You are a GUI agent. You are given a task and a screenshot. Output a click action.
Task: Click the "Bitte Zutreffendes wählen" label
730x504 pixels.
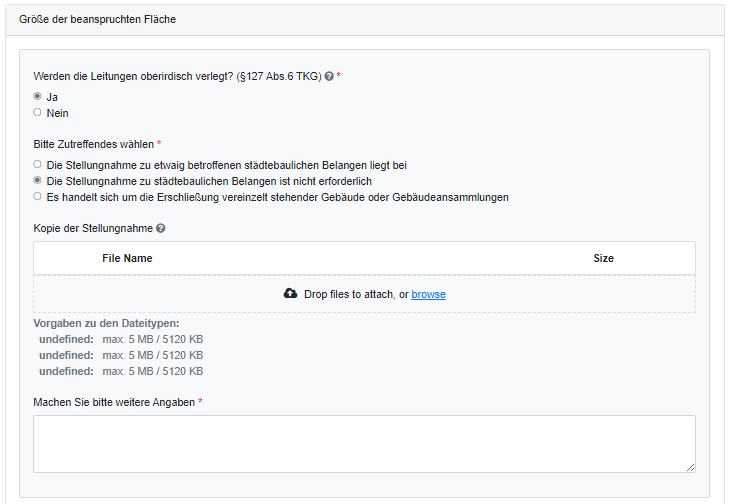coord(93,144)
